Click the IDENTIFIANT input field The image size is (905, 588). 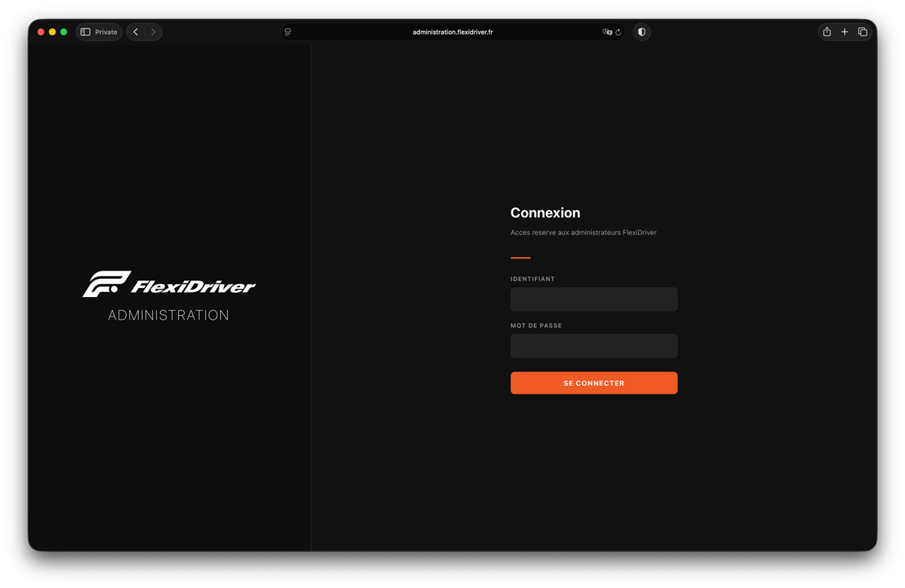pos(594,299)
